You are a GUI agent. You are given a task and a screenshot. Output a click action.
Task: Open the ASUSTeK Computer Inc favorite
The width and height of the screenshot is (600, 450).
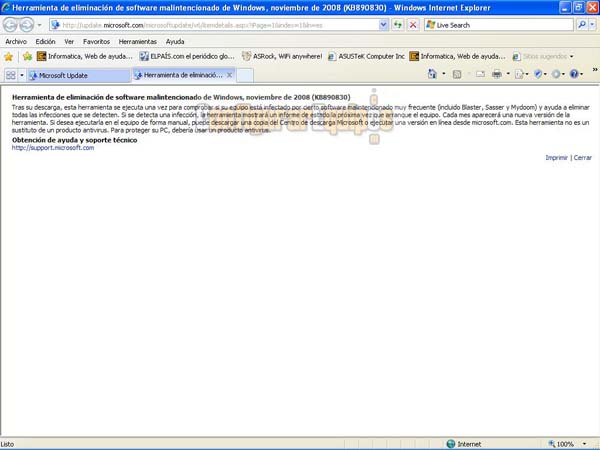coord(367,56)
